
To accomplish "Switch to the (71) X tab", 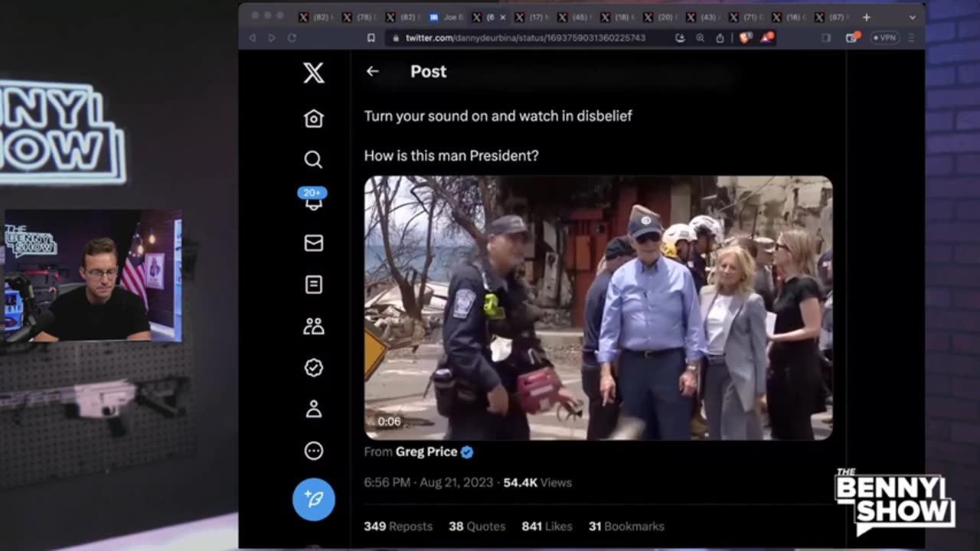I will [x=746, y=17].
